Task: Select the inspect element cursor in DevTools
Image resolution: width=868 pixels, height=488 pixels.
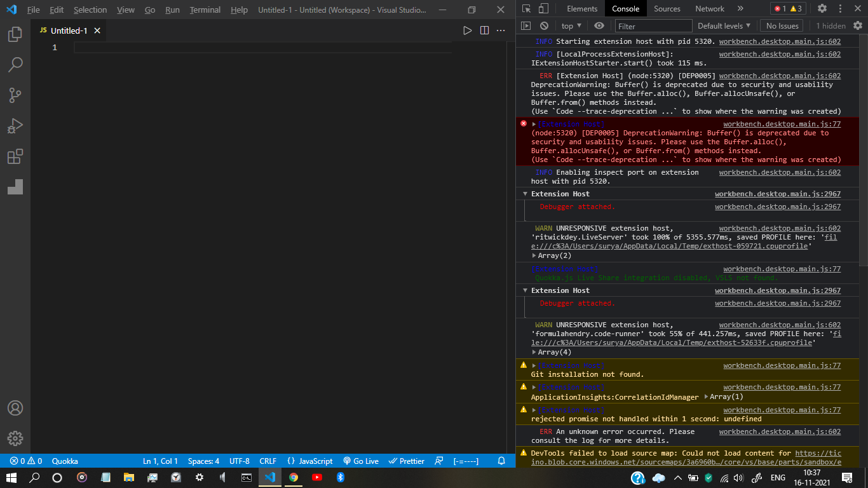Action: click(527, 8)
